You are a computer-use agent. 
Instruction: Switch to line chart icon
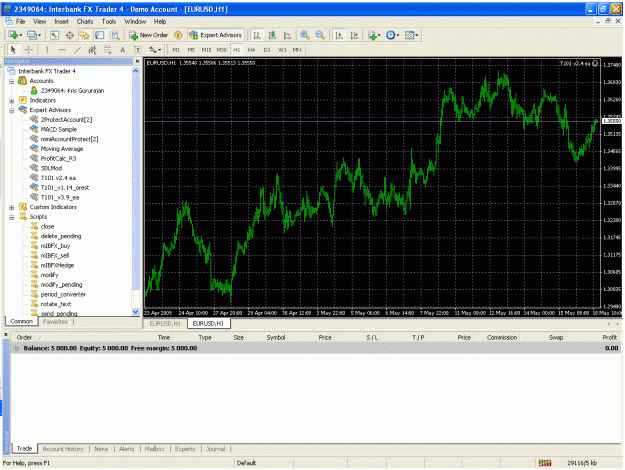287,35
